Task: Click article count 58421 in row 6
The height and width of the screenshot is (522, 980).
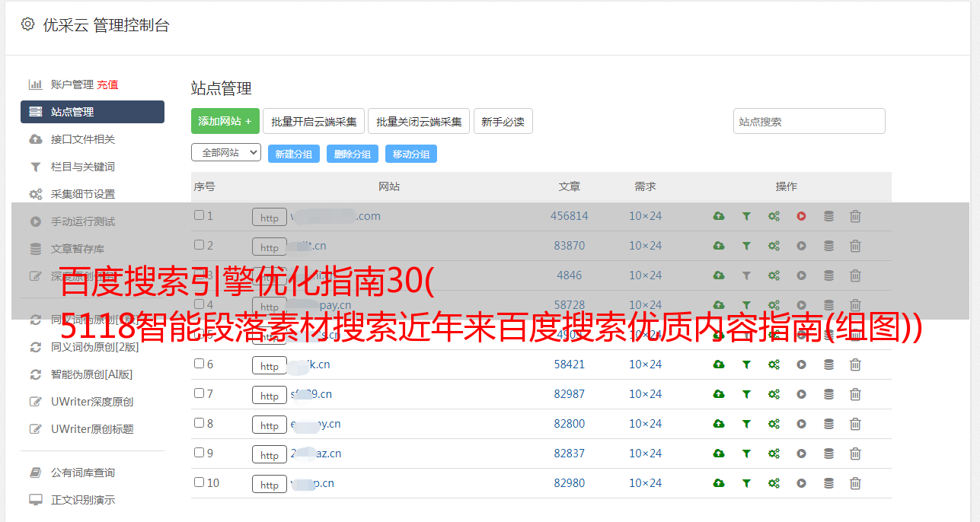Action: coord(570,364)
